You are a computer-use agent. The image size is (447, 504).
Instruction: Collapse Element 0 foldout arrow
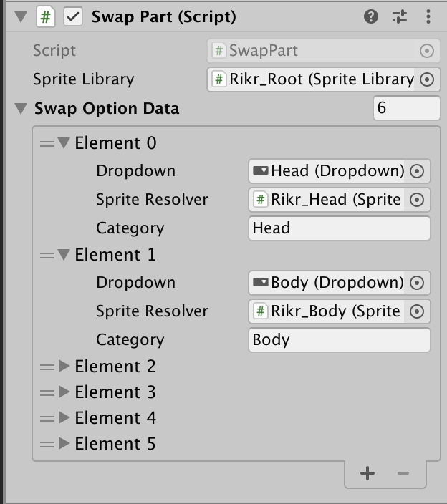pos(64,143)
